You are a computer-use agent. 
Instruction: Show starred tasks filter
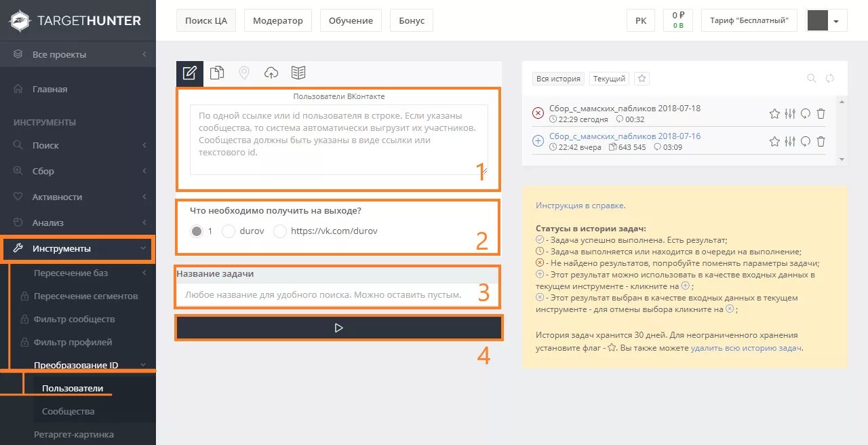pos(642,79)
